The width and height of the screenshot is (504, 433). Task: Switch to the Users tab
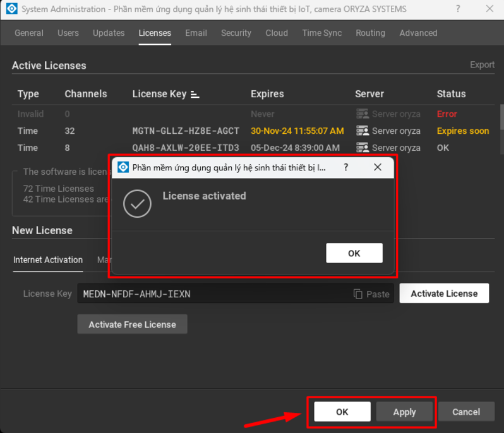pyautogui.click(x=68, y=33)
